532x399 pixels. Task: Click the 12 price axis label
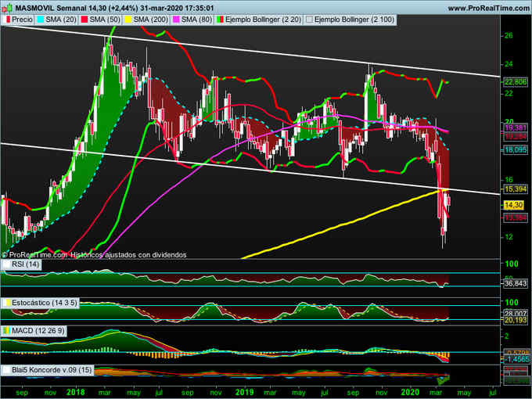point(509,237)
